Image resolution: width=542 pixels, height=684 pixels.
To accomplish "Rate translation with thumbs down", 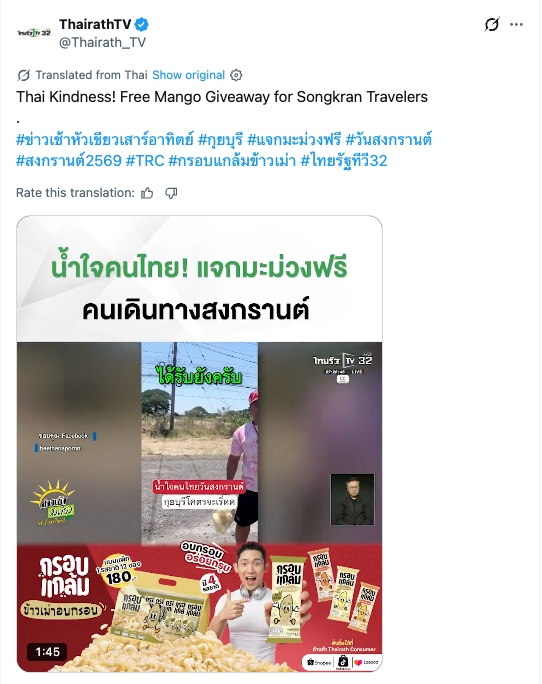I will tap(171, 193).
